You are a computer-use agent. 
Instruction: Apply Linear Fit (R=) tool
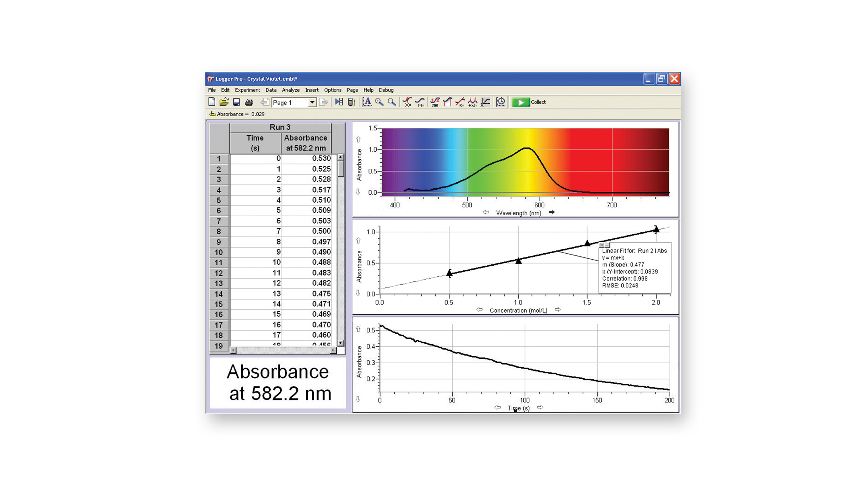(460, 102)
